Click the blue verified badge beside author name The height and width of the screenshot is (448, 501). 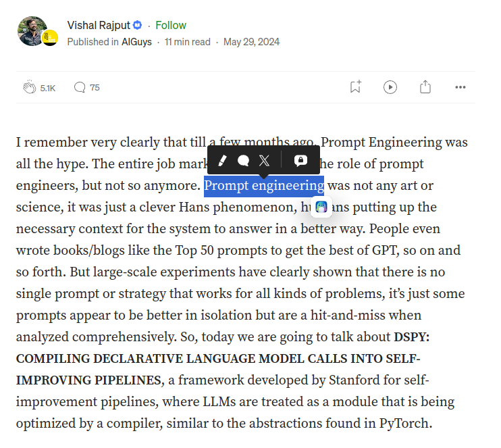point(137,25)
